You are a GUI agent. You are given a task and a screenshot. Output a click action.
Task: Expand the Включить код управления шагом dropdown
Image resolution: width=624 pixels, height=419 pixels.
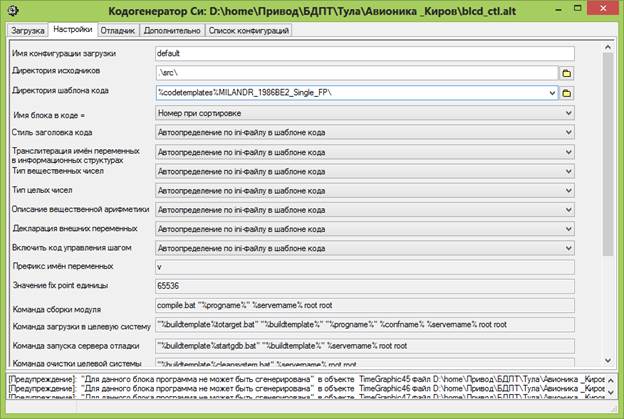coord(569,247)
